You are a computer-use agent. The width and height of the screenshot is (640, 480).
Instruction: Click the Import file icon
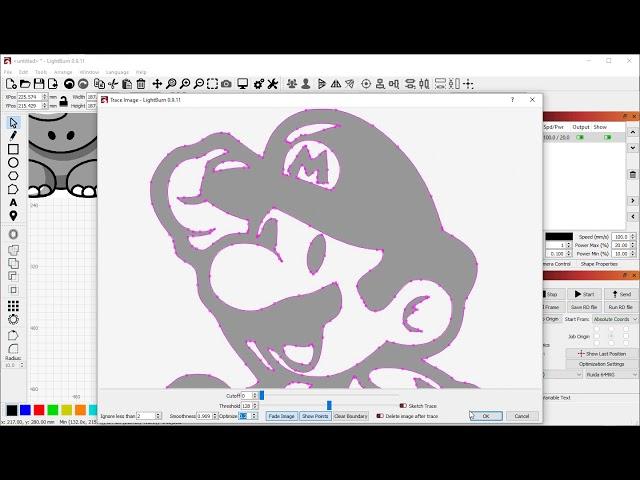[x=53, y=84]
